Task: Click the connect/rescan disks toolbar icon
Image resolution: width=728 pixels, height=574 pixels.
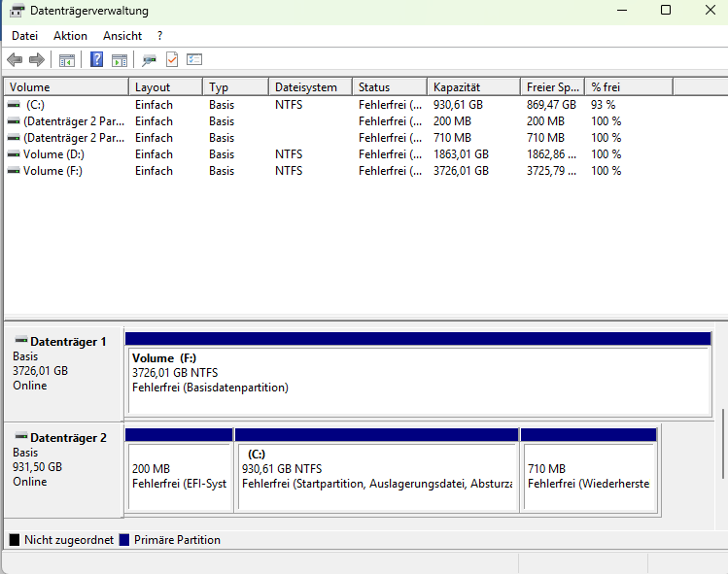Action: (149, 60)
